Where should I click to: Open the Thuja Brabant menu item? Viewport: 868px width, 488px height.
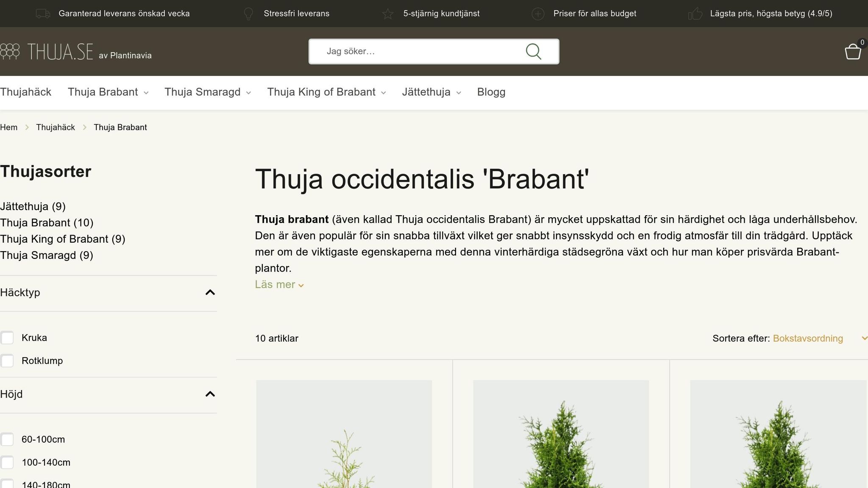pos(103,92)
